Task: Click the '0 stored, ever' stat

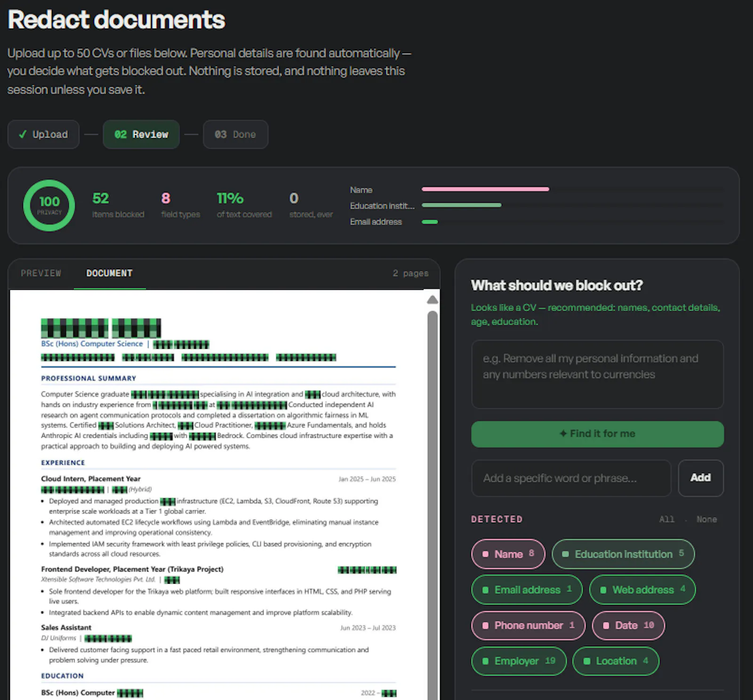Action: [x=311, y=205]
